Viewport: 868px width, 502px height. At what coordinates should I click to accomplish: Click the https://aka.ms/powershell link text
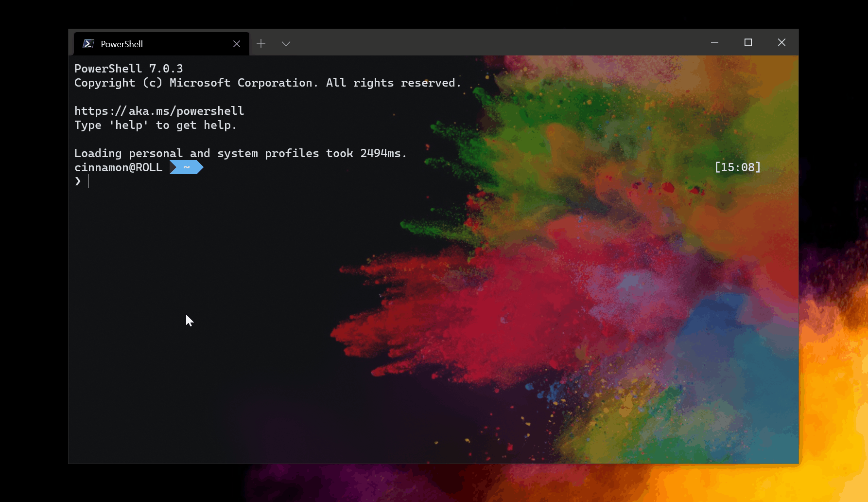click(159, 111)
